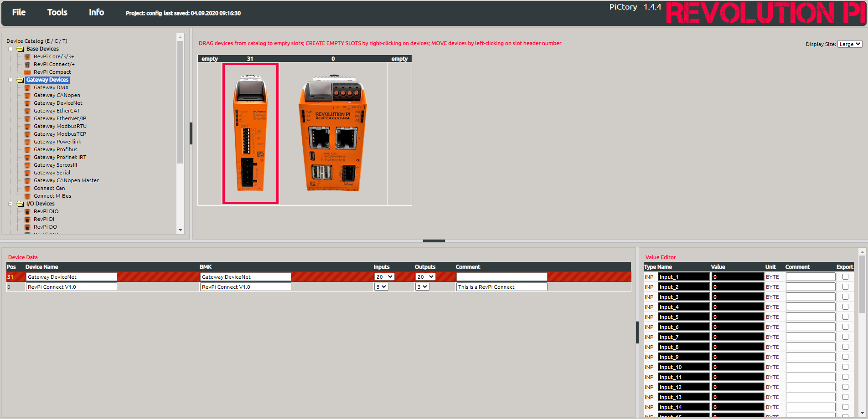Click the RevPi DI device icon
This screenshot has height=419, width=868.
click(27, 219)
